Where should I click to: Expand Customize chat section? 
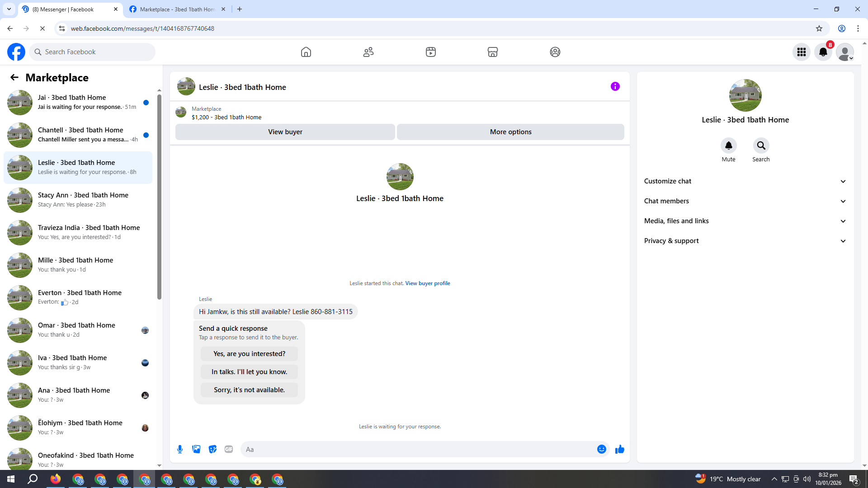(745, 181)
